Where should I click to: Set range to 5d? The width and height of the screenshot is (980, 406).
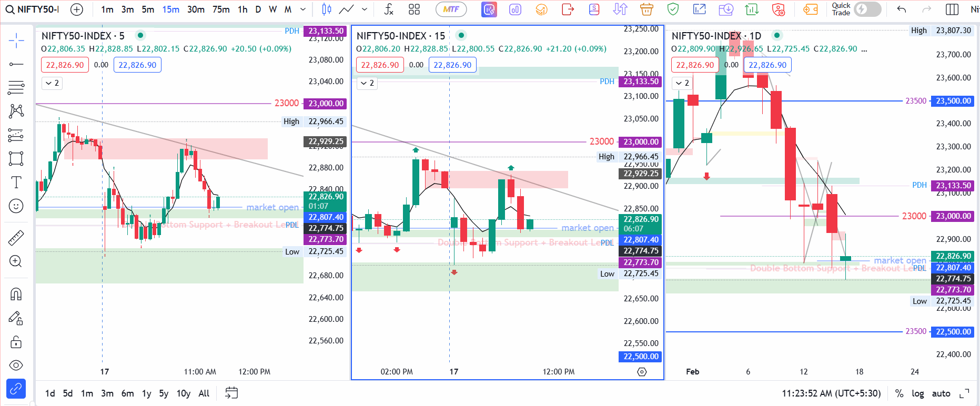point(68,393)
